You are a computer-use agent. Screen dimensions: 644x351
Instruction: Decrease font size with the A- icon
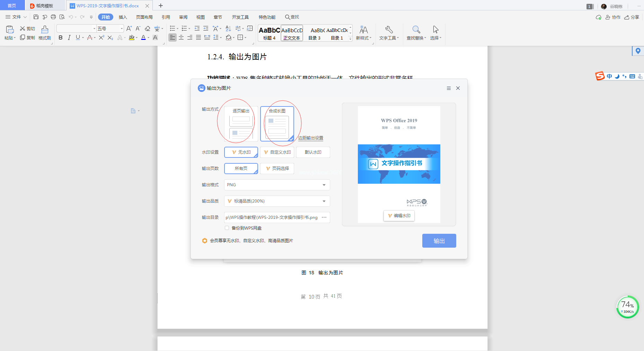point(138,28)
